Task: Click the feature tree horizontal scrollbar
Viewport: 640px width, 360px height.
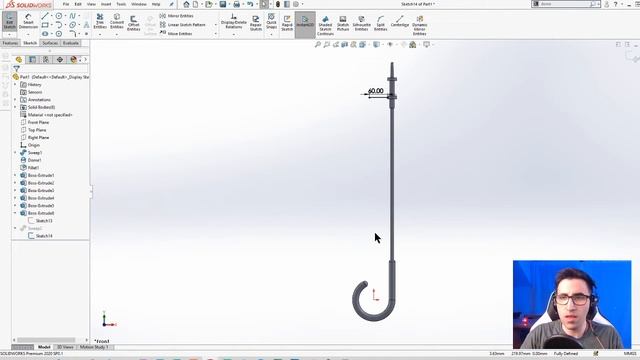Action: click(x=46, y=340)
